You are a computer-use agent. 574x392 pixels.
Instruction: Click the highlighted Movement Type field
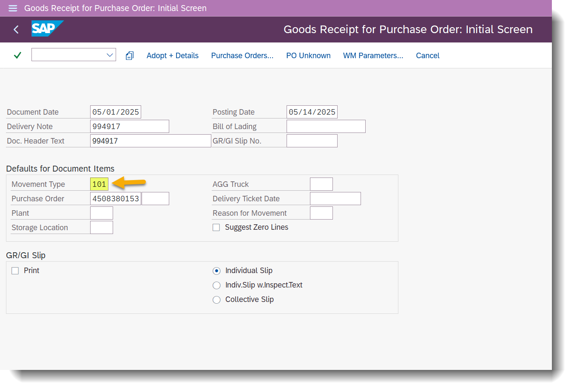99,184
